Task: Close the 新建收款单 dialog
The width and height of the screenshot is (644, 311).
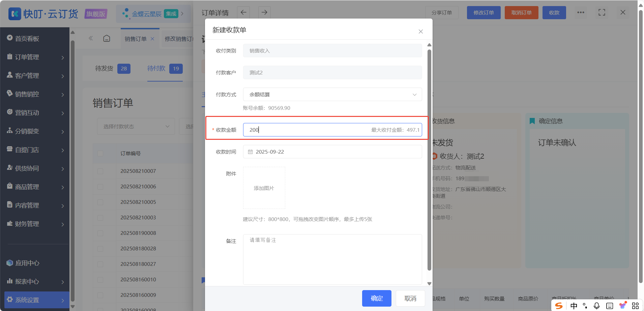Action: 421,31
